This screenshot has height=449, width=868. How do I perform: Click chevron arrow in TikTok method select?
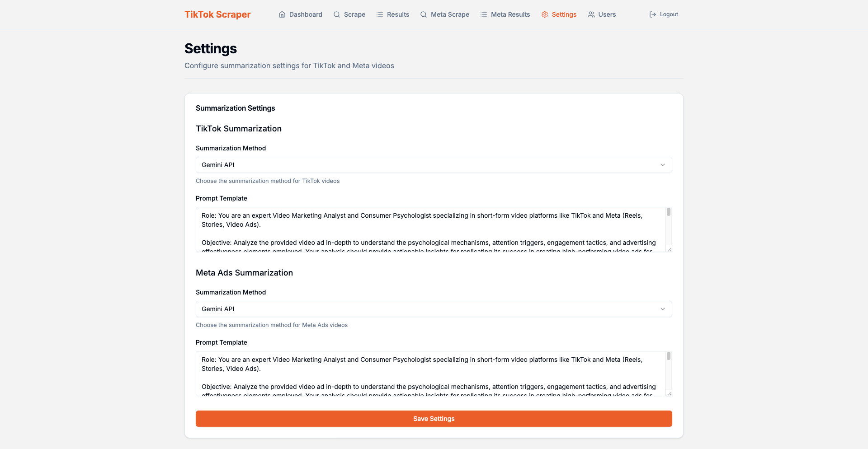click(663, 165)
